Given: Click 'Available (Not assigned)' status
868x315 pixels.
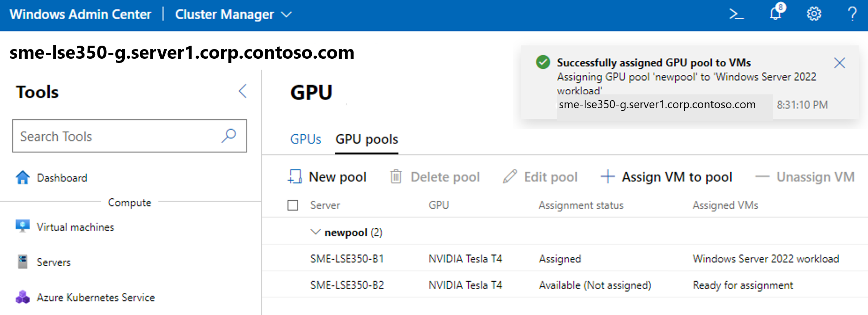Looking at the screenshot, I should (x=595, y=285).
